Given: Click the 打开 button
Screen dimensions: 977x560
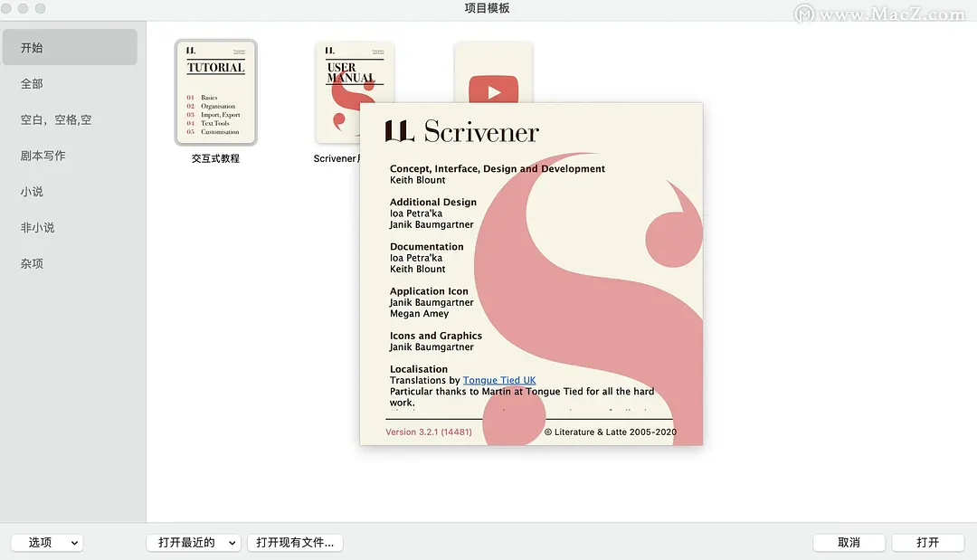Looking at the screenshot, I should coord(928,543).
